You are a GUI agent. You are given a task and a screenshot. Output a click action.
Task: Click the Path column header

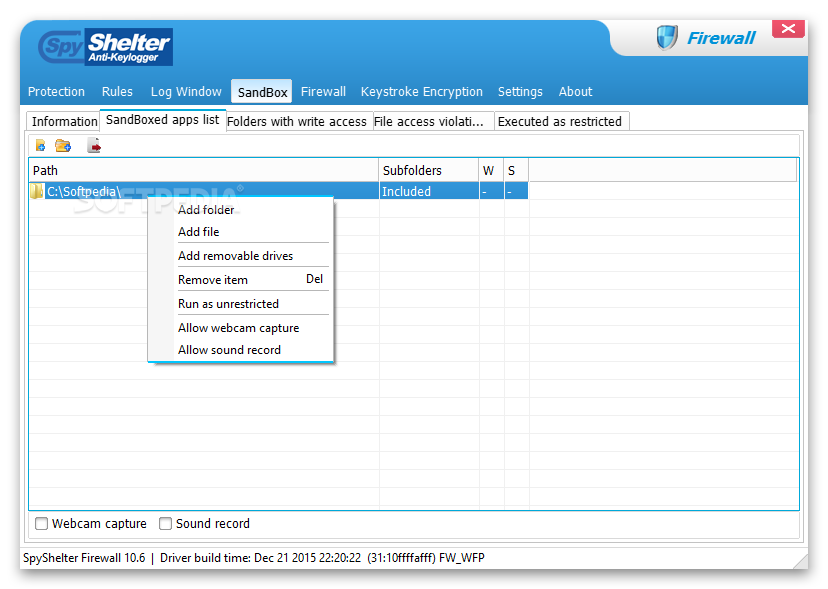204,171
